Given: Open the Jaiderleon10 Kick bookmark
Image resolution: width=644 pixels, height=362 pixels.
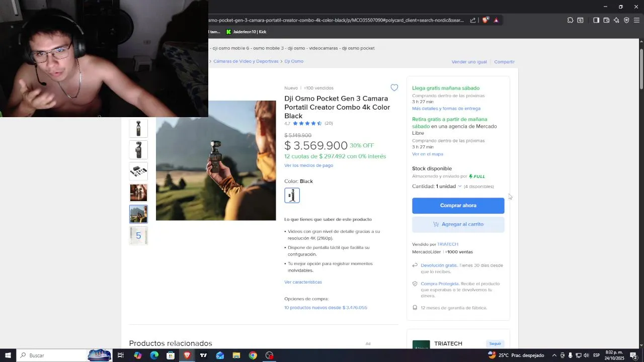Looking at the screenshot, I should pos(246,32).
